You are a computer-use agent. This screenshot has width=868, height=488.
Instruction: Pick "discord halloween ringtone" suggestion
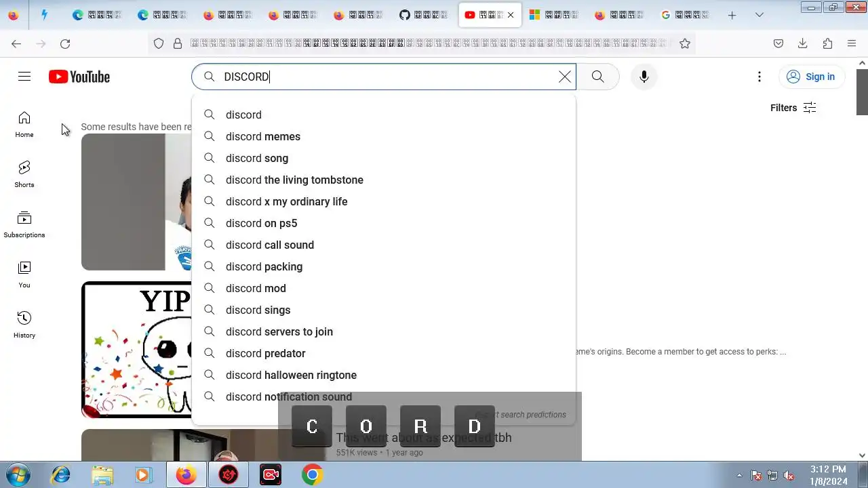click(x=384, y=375)
